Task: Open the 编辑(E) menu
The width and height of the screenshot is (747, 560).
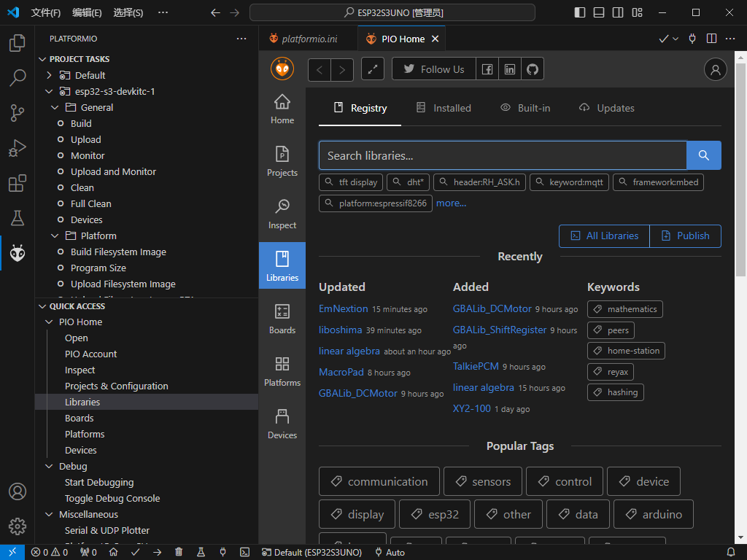Action: click(87, 12)
